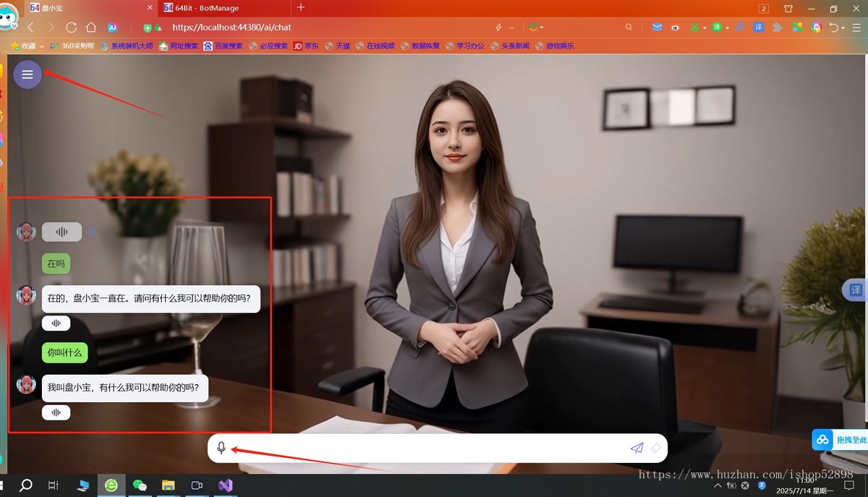Open the '网址搜索' bookmark
Image resolution: width=868 pixels, height=497 pixels.
tap(178, 46)
